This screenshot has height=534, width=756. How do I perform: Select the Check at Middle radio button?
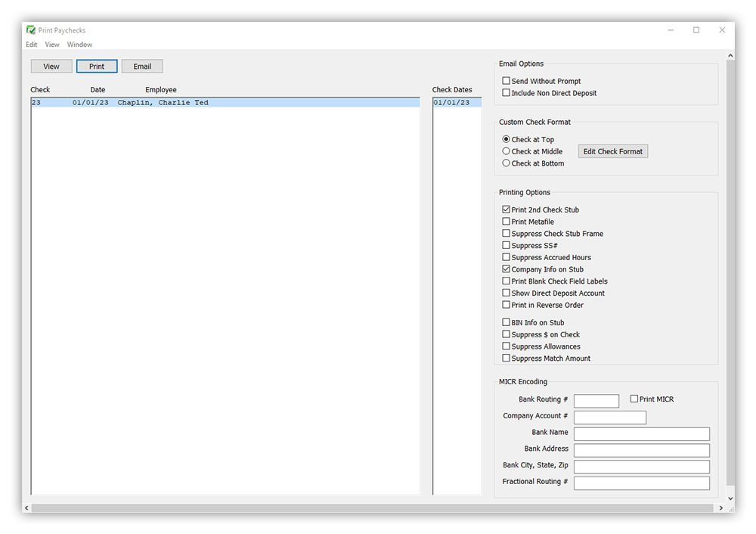coord(506,151)
